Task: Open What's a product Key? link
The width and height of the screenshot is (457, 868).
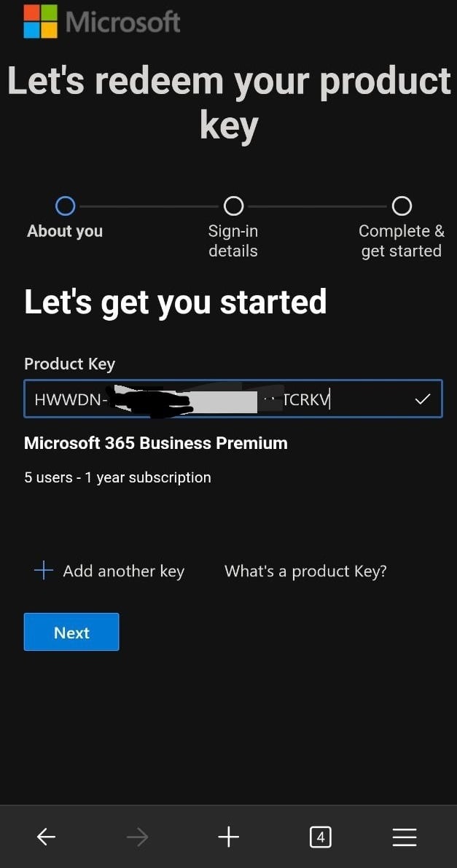Action: [x=305, y=571]
